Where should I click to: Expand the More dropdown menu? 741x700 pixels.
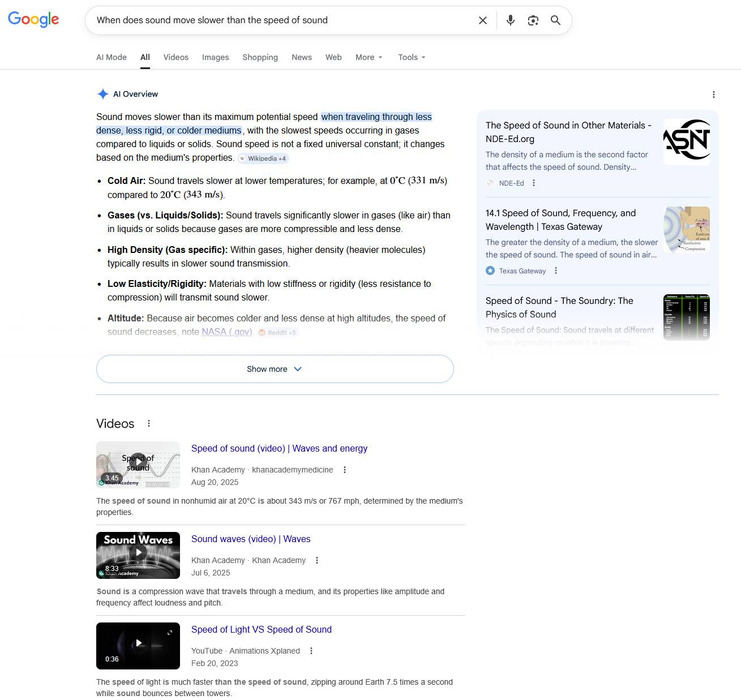tap(369, 57)
